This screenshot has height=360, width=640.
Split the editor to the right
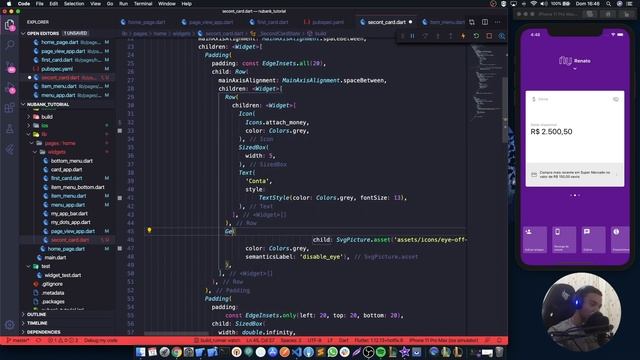[485, 22]
